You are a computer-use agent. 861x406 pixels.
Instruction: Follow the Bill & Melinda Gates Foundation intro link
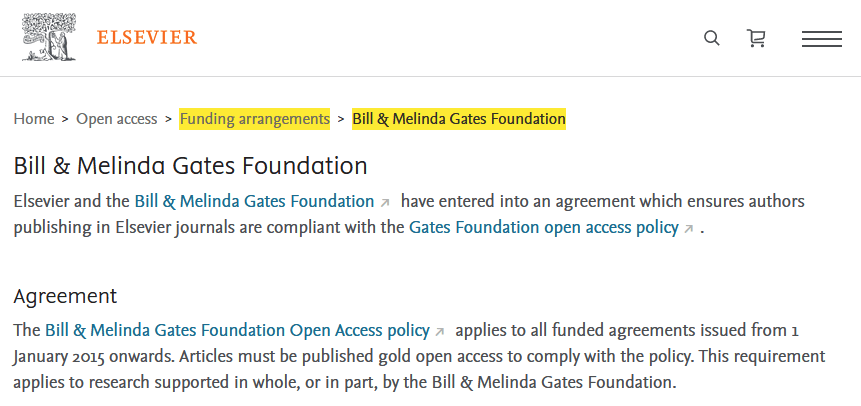[254, 201]
